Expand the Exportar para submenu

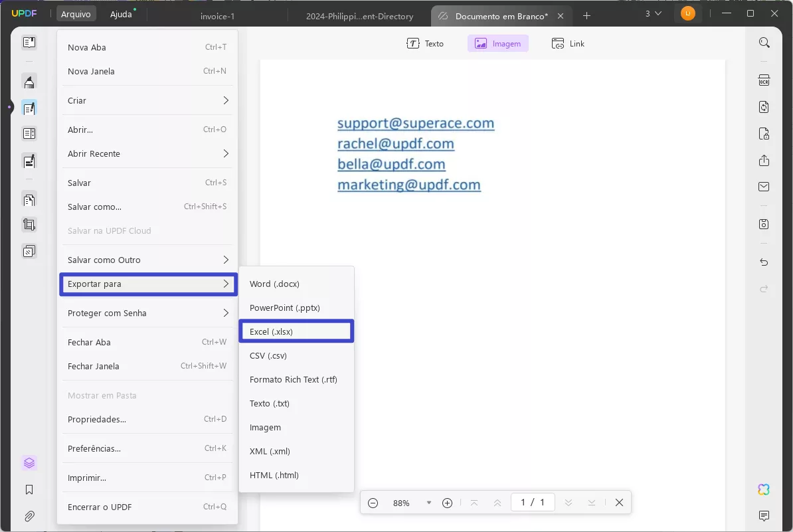coord(147,284)
